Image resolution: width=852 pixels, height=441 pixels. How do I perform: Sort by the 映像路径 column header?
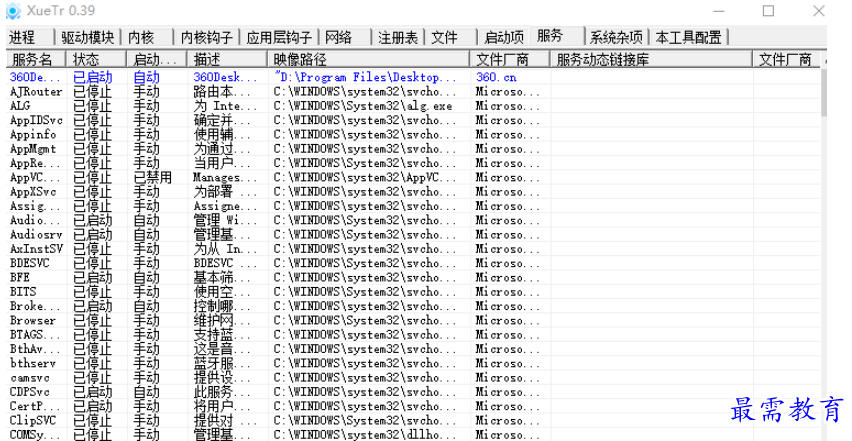click(368, 59)
